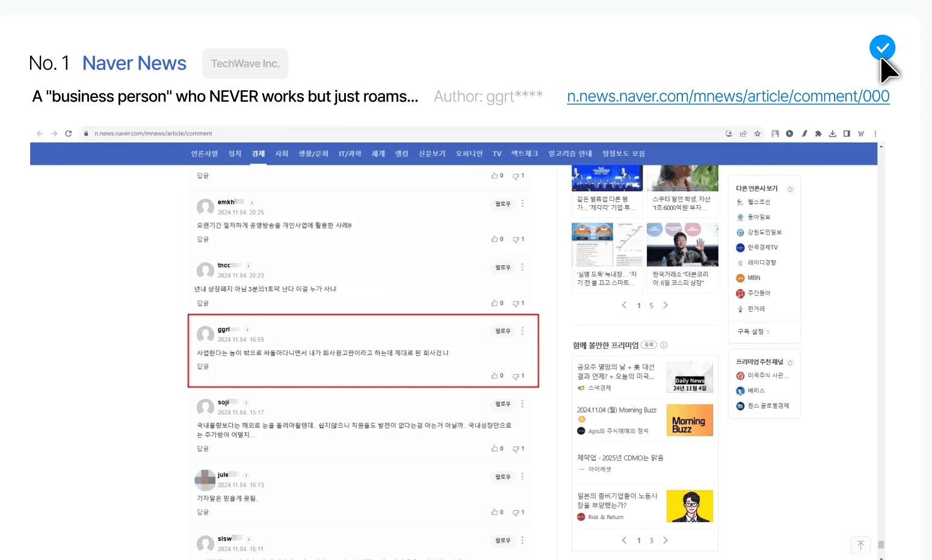Follow user slsw with 팔로우 button

[503, 540]
